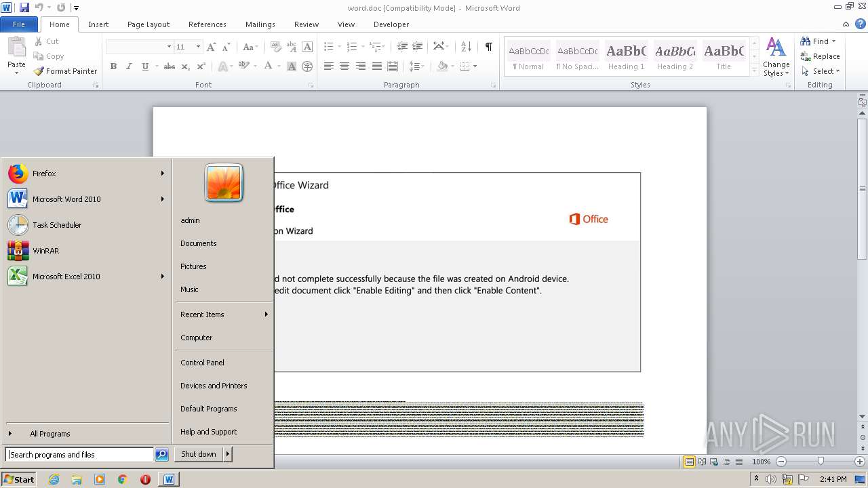Toggle Superscript formatting
Image resolution: width=868 pixels, height=488 pixels.
201,66
